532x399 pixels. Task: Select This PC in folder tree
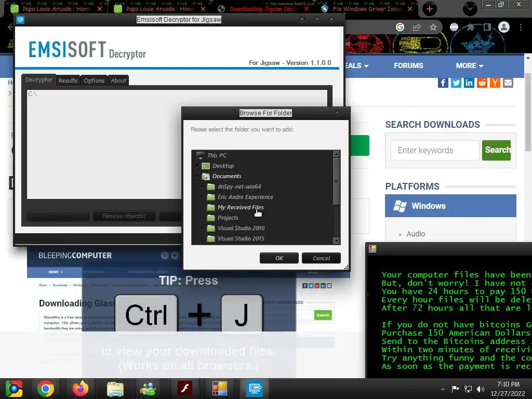(x=217, y=155)
